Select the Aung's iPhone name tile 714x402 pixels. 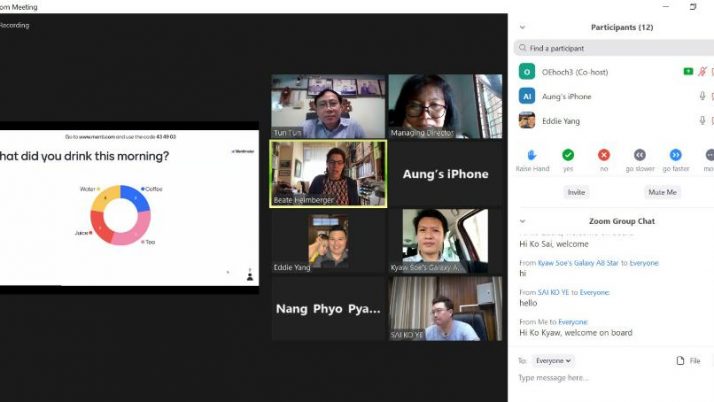coord(445,174)
